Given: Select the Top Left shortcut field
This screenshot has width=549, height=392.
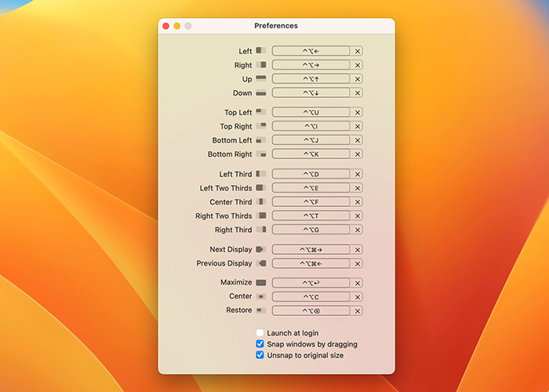Looking at the screenshot, I should pyautogui.click(x=311, y=112).
